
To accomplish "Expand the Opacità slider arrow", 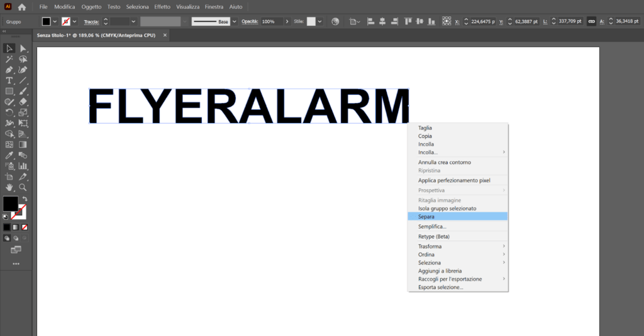I will click(x=288, y=21).
